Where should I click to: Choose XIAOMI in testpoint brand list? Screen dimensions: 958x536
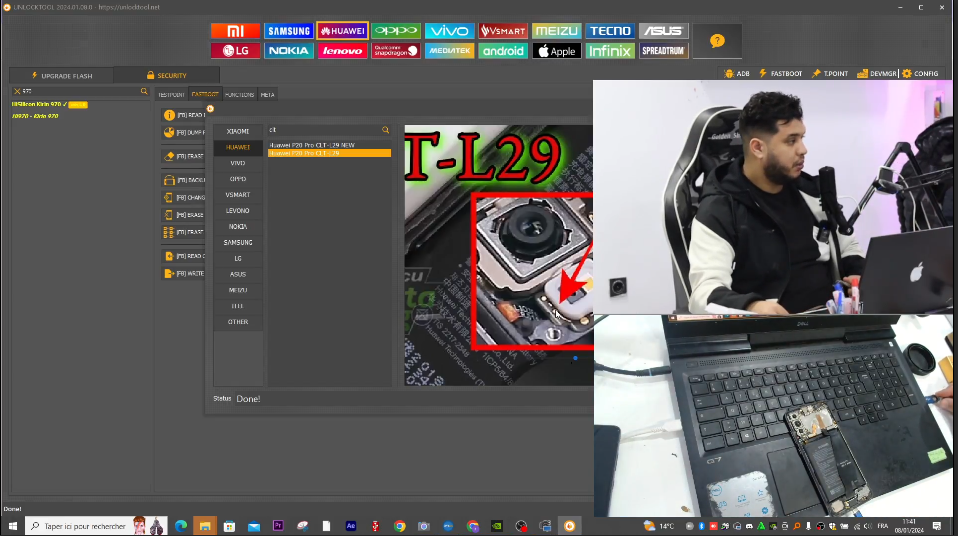[x=238, y=131]
